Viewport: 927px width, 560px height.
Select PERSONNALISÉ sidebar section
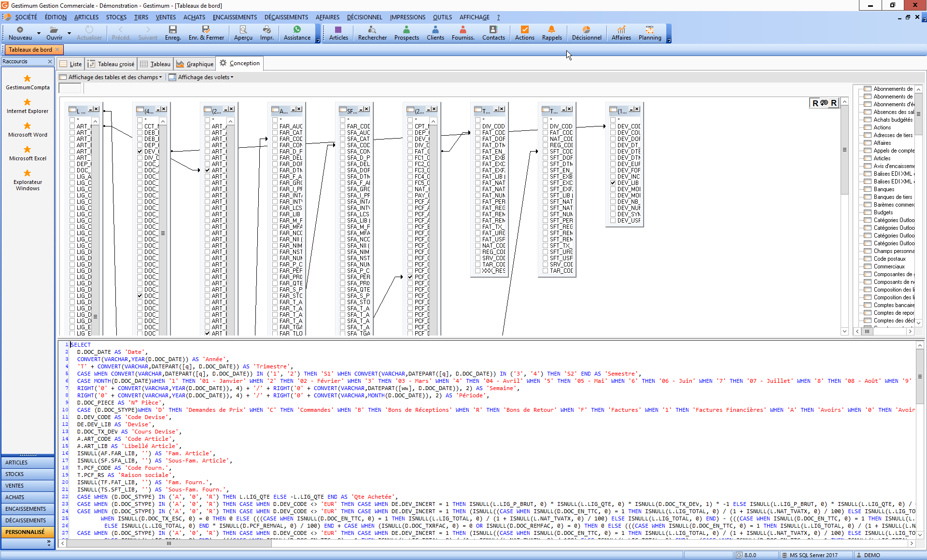click(x=28, y=532)
